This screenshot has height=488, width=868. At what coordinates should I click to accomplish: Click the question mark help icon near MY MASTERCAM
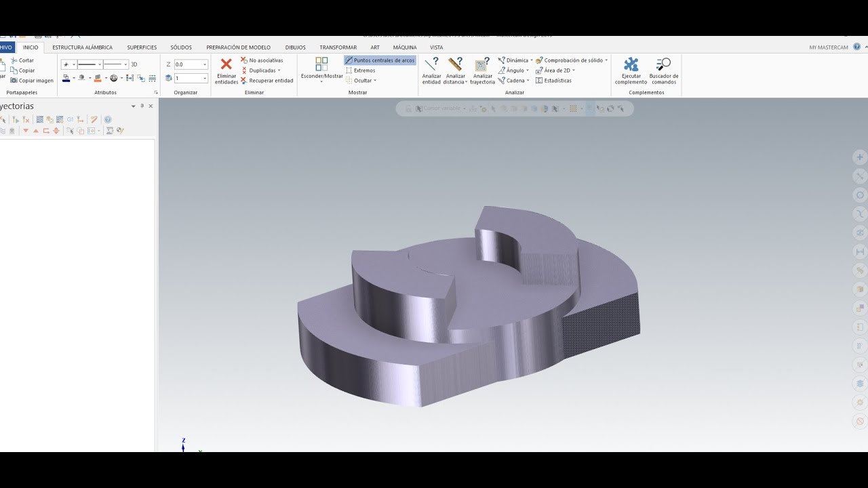857,47
